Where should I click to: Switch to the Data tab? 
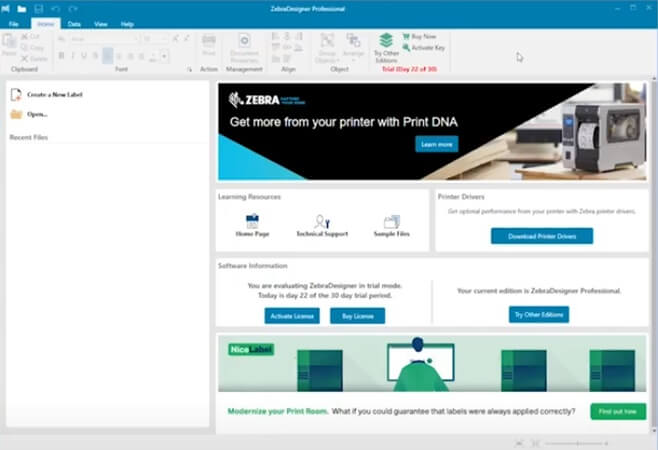tap(74, 23)
